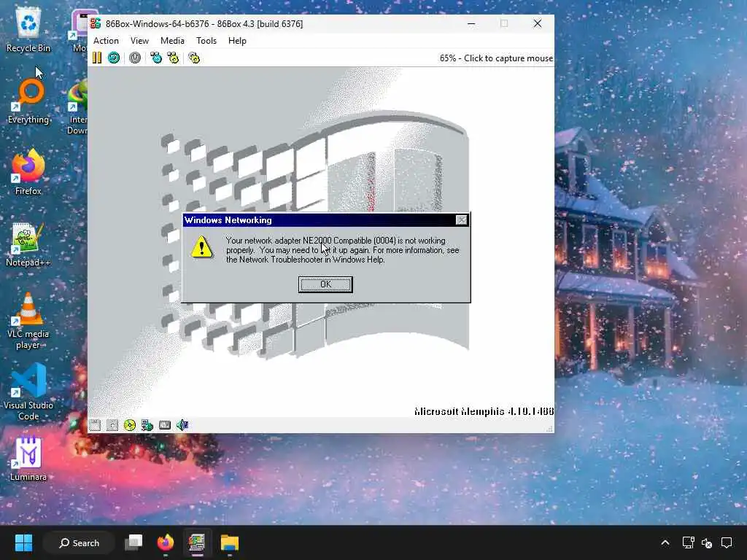Minimize the 86Box window

coord(471,23)
